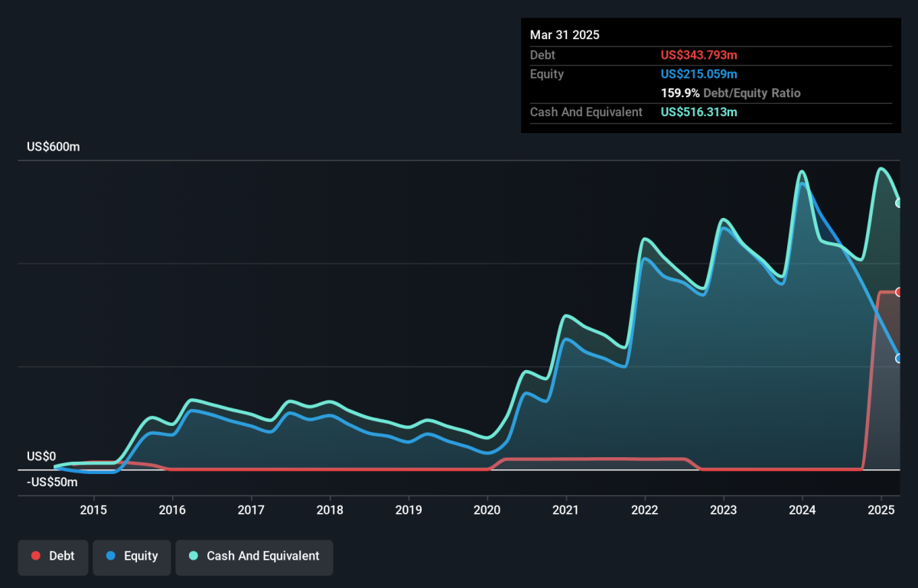Select the teal Cash endpoint marker
Viewport: 918px width, 588px height.
click(899, 203)
